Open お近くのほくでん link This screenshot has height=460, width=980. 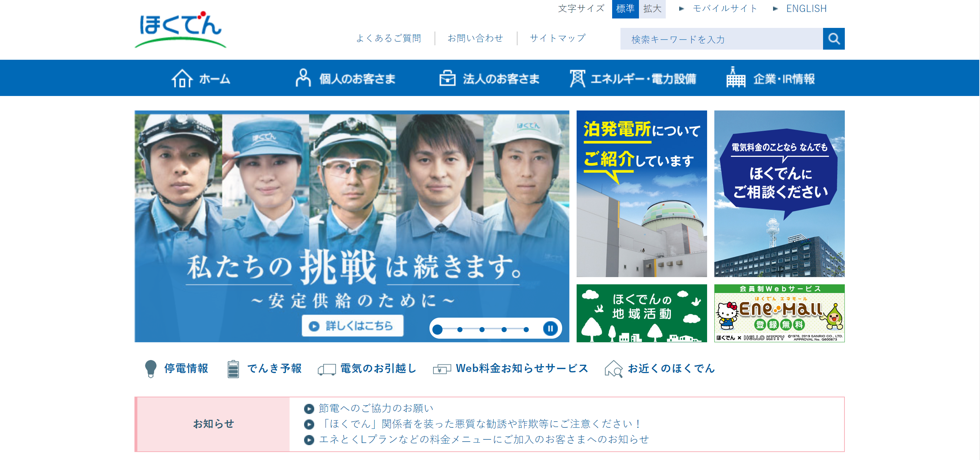pyautogui.click(x=671, y=368)
